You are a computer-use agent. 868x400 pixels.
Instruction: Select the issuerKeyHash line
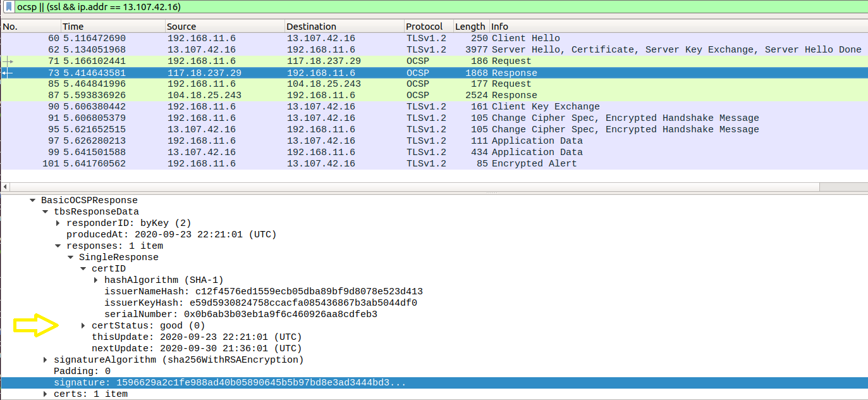click(x=260, y=303)
